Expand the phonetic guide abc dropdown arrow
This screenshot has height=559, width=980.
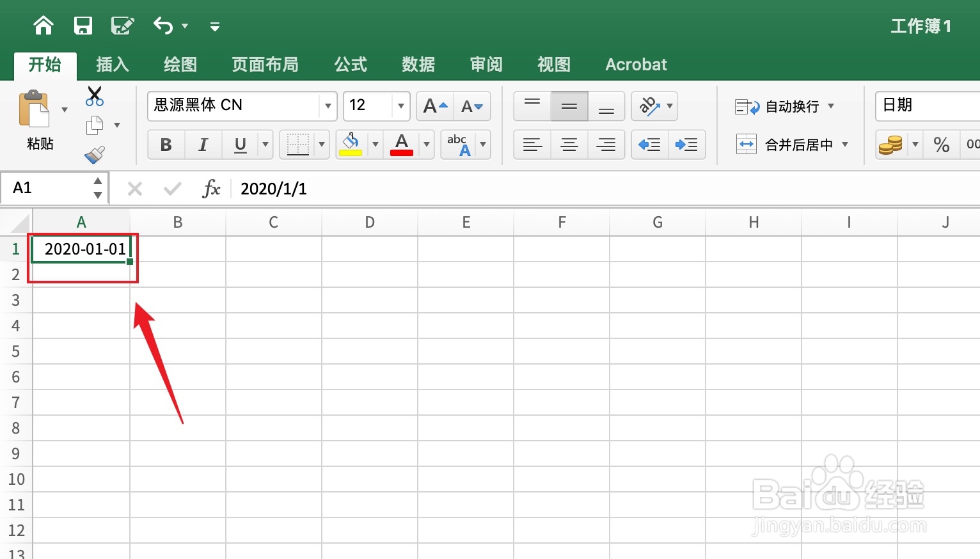coord(483,145)
